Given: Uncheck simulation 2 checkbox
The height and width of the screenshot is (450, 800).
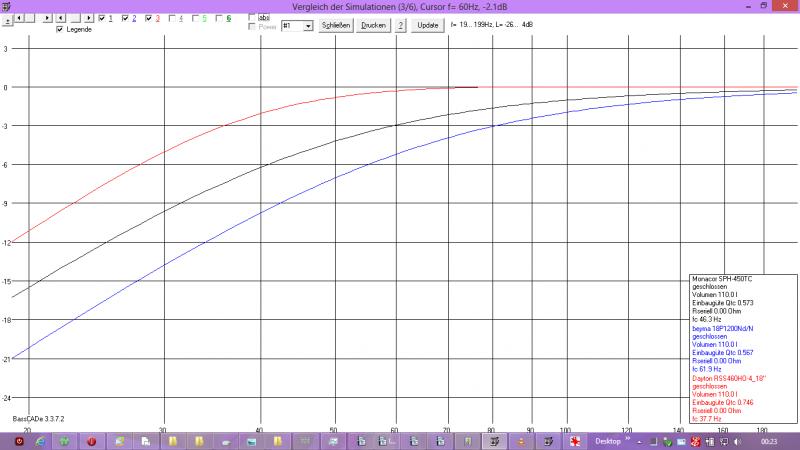Looking at the screenshot, I should [x=125, y=18].
